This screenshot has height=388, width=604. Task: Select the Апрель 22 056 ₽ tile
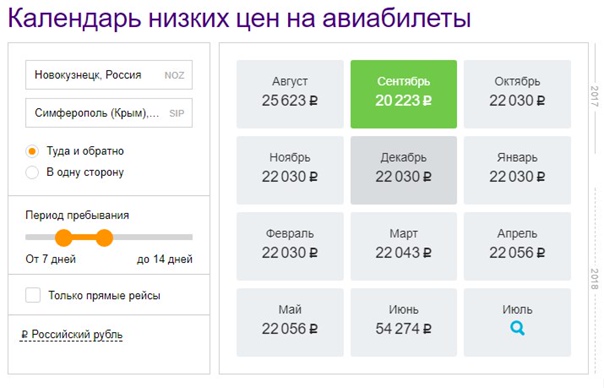[517, 246]
